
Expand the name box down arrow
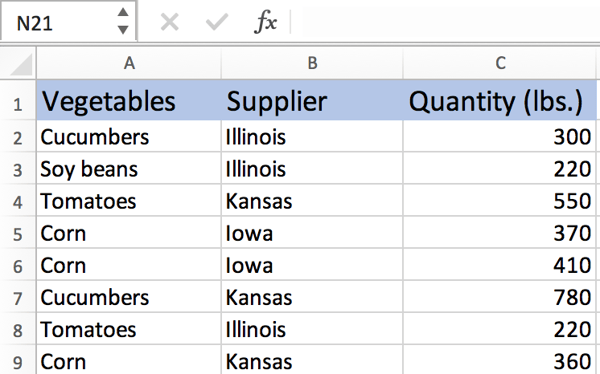[x=123, y=30]
